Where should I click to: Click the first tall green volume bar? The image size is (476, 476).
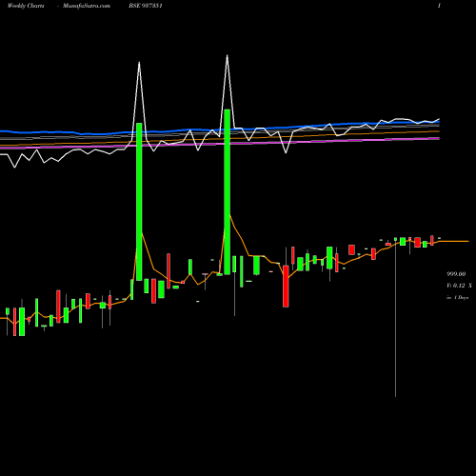tap(139, 202)
